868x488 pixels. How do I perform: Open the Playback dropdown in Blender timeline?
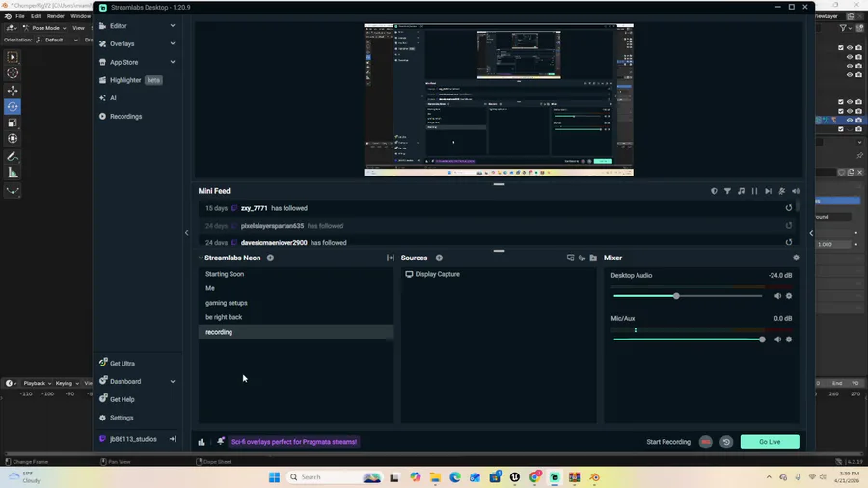tap(37, 383)
